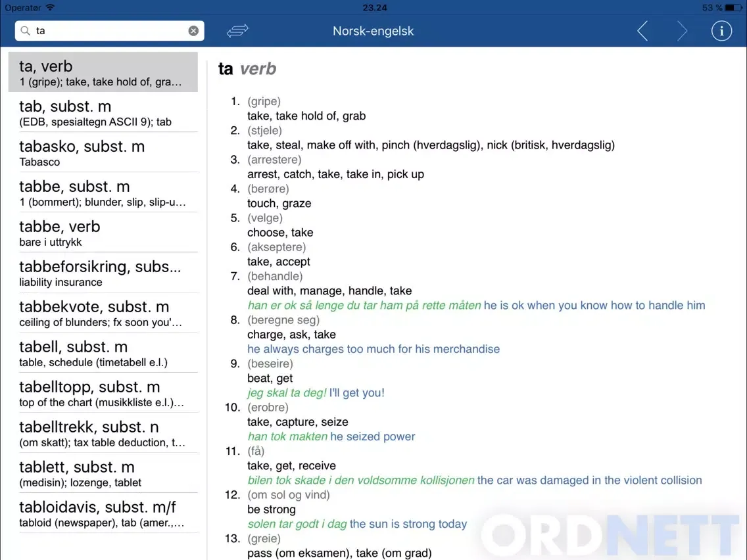Screen dimensions: 747x560
Task: Tap the Wi-Fi status icon
Action: click(x=50, y=7)
